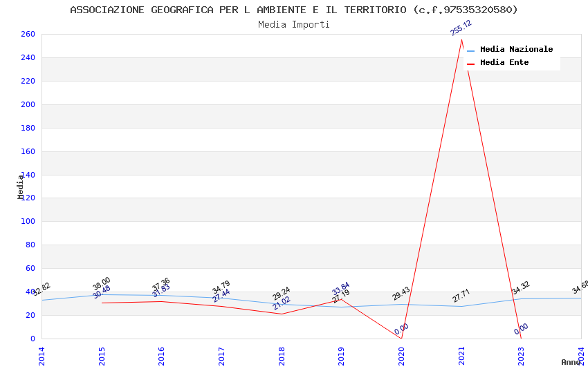Click the y-axis value 160
The width and height of the screenshot is (588, 380).
[28, 151]
